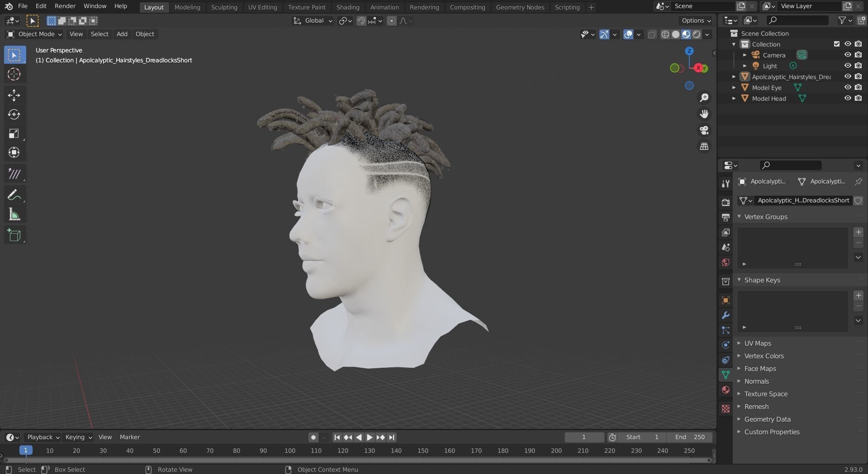
Task: Switch to wireframe viewport shading
Action: click(x=665, y=34)
